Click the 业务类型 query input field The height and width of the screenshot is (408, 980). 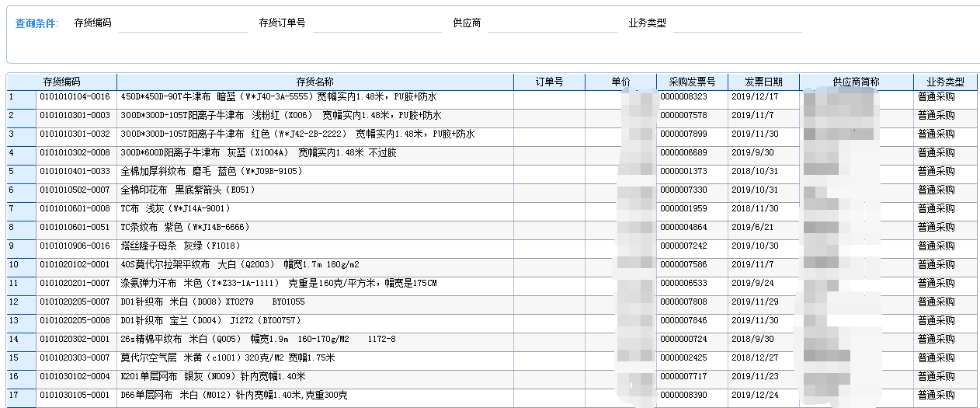(737, 23)
